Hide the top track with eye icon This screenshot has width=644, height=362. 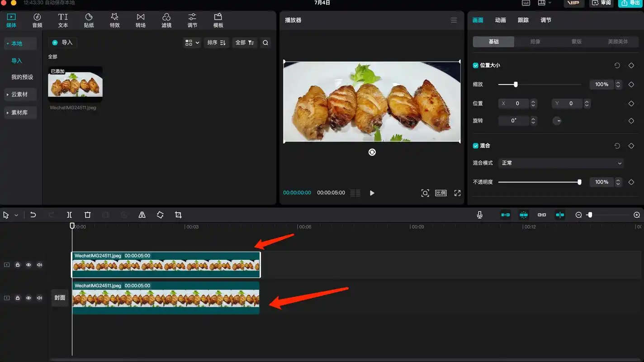pos(28,265)
